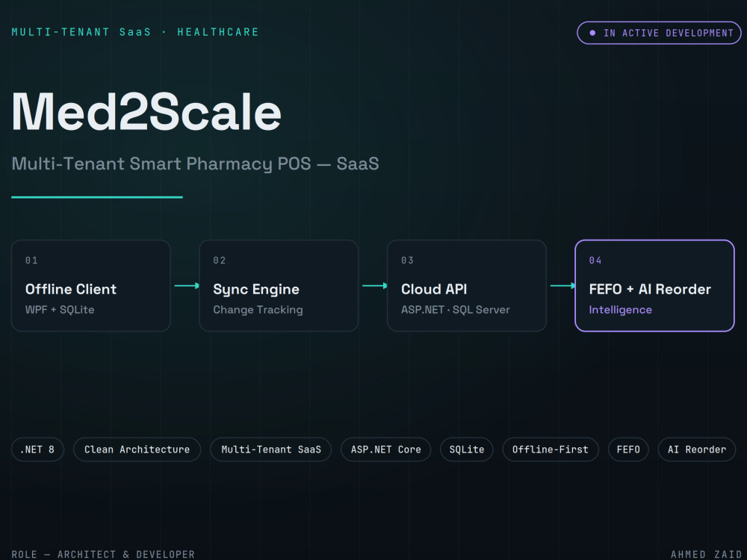Select the Offline-First tag chip
747x560 pixels.
click(551, 449)
